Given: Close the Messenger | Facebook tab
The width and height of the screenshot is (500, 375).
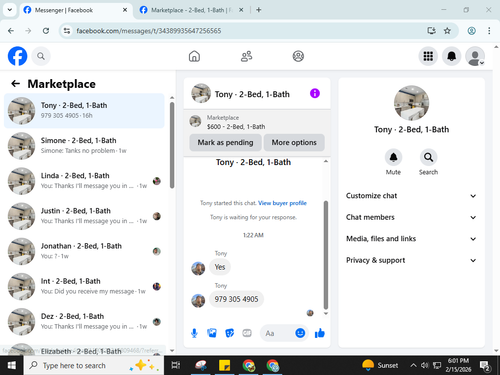Looking at the screenshot, I should [x=125, y=10].
